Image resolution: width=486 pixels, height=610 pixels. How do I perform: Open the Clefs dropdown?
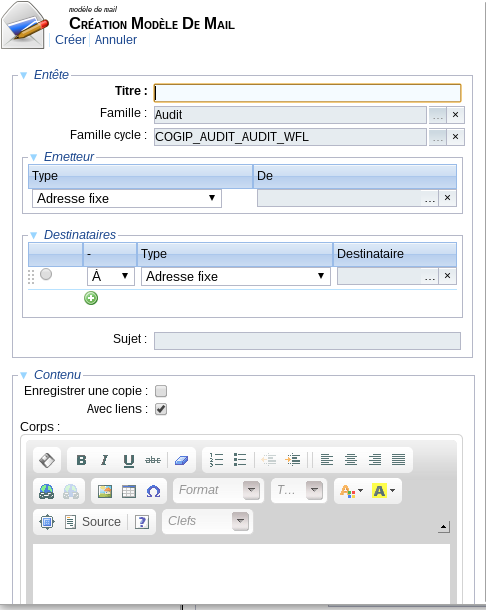(207, 521)
